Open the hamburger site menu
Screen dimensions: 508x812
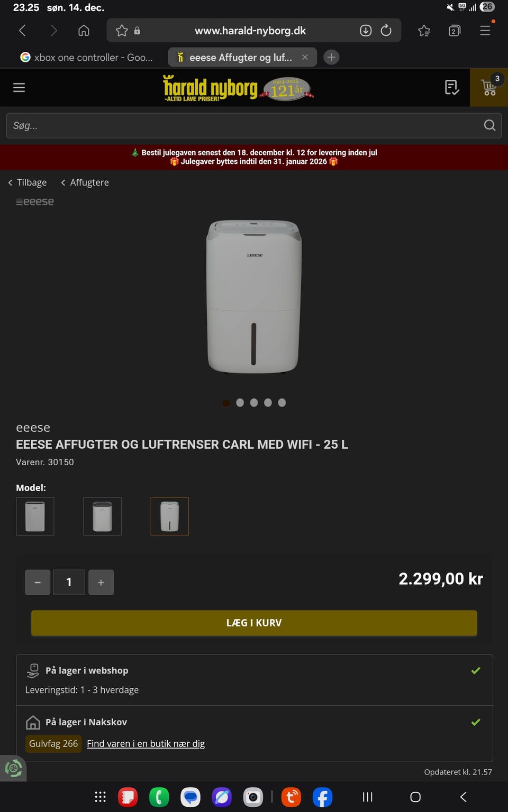coord(19,87)
